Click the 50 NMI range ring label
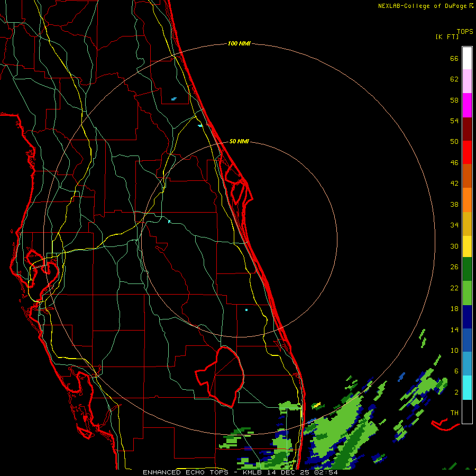The image size is (476, 476). [239, 141]
